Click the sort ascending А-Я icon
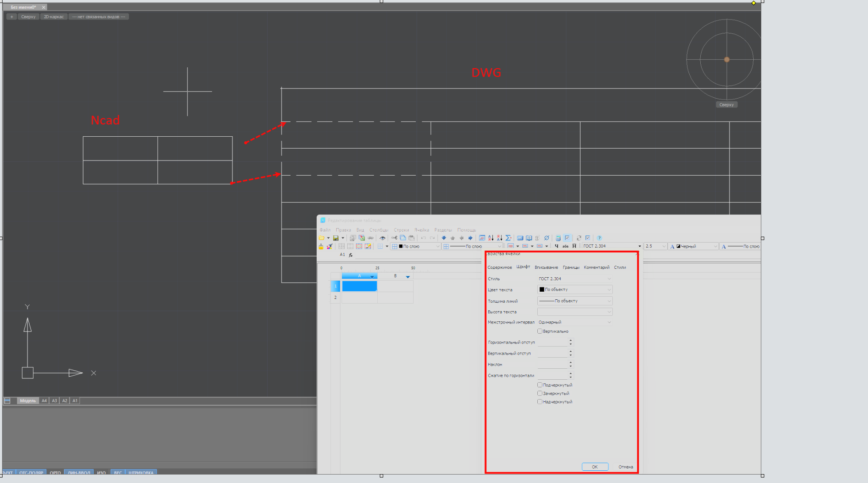868x483 pixels. click(491, 238)
